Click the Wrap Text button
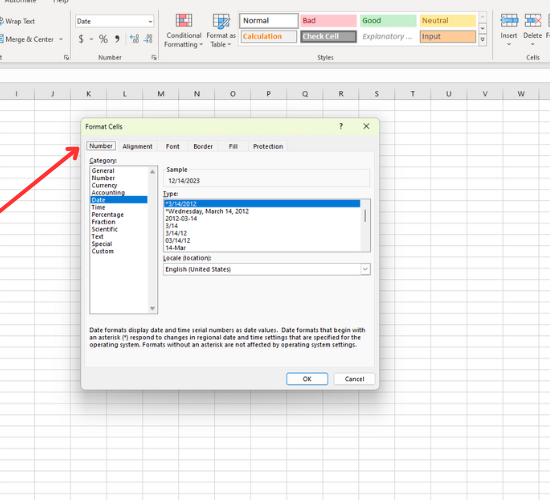Image resolution: width=550 pixels, height=500 pixels. 18,21
